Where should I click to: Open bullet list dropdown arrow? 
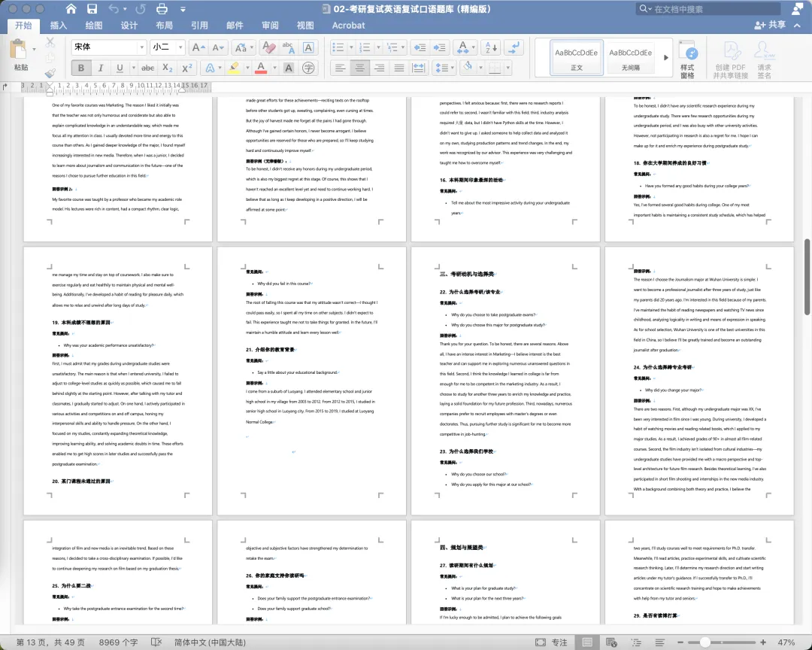tap(350, 47)
